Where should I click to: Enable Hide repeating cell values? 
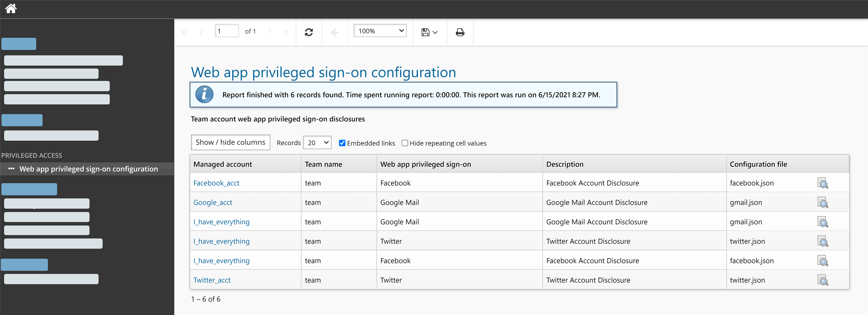(405, 143)
